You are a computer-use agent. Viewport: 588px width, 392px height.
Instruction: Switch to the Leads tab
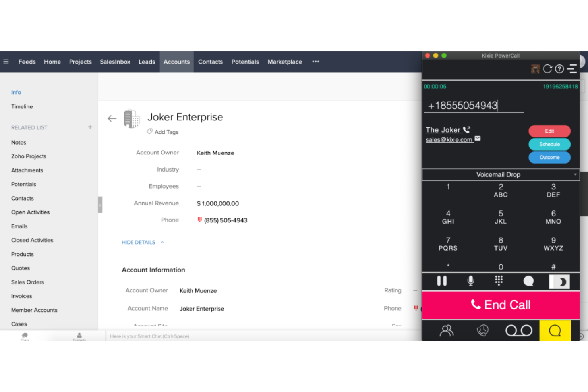[147, 62]
